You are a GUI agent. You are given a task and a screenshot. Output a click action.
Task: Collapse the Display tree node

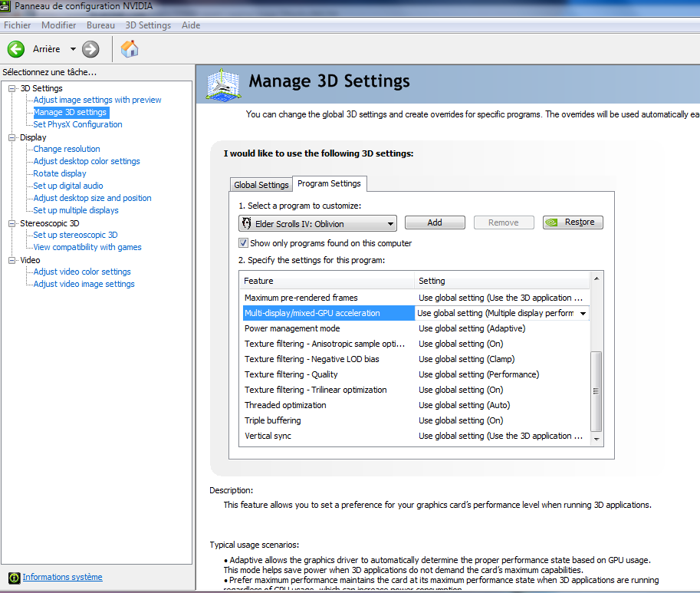[x=12, y=137]
